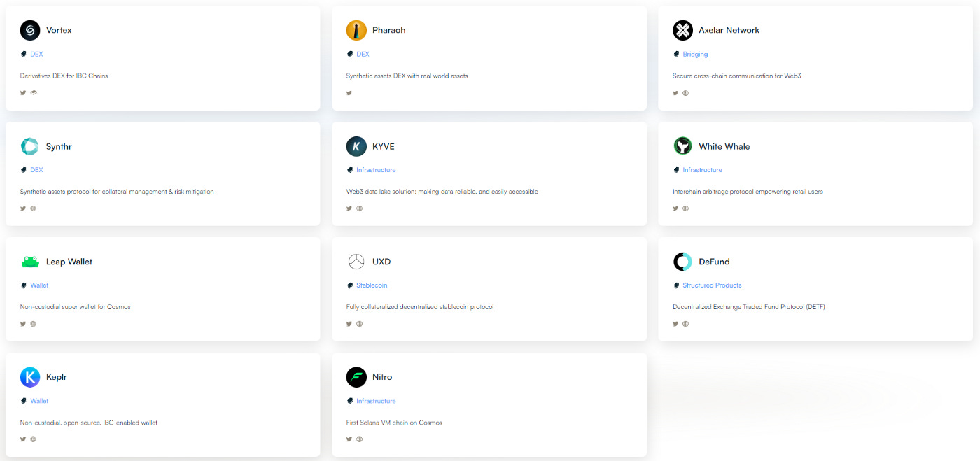Open the Nitro project card
This screenshot has height=461, width=980.
[x=489, y=404]
